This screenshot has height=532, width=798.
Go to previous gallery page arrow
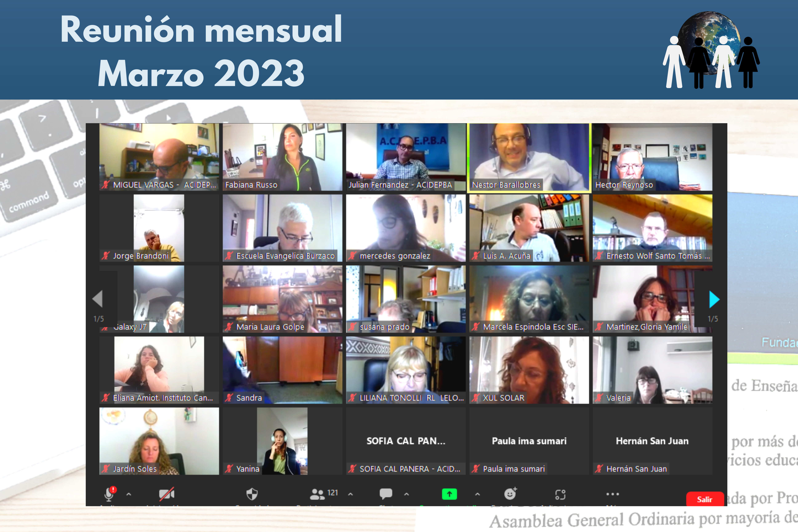pyautogui.click(x=98, y=299)
